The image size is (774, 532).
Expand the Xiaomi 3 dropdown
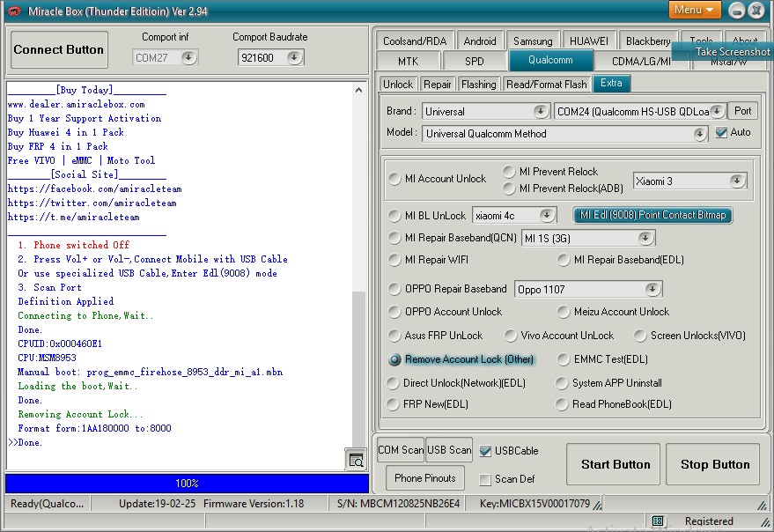click(x=737, y=181)
